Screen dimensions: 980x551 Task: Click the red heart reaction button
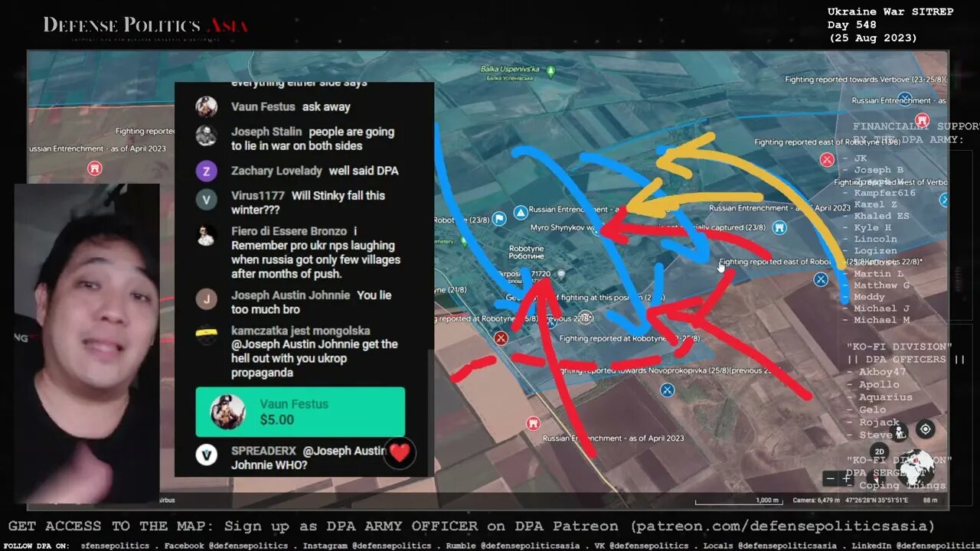pos(400,452)
